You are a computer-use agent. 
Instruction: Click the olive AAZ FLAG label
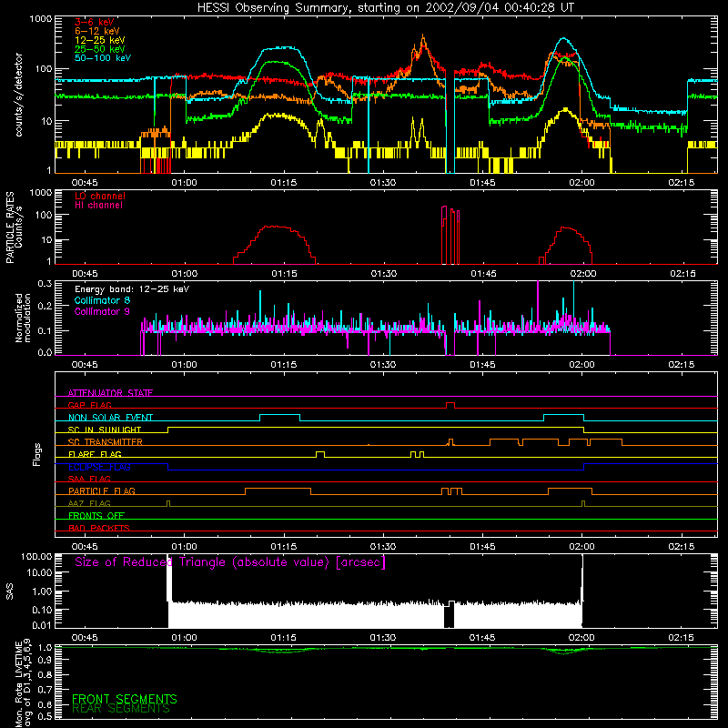coord(89,503)
